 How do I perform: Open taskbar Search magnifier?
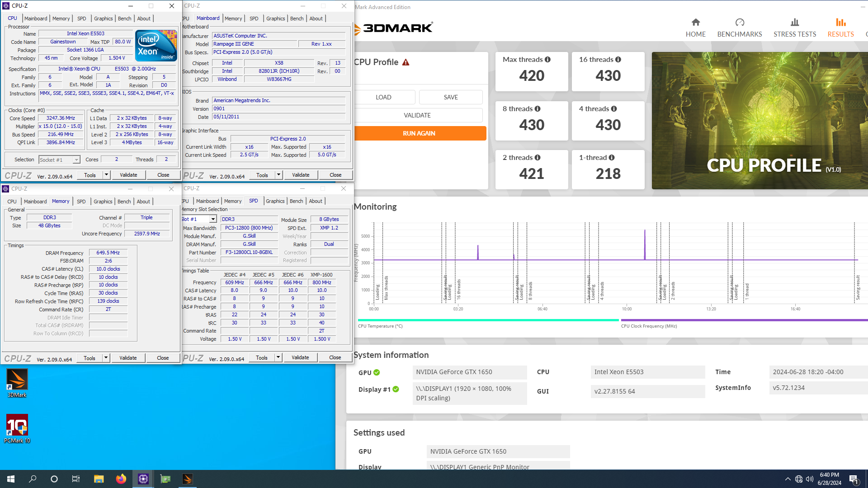coord(33,479)
